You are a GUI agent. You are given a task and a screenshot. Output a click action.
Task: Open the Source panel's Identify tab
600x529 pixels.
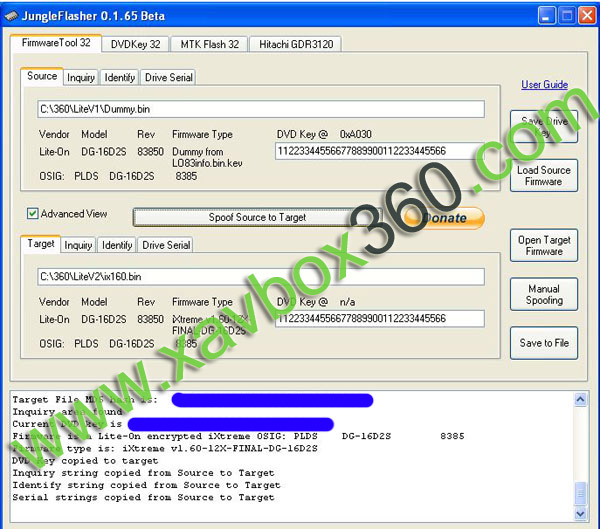[x=119, y=78]
